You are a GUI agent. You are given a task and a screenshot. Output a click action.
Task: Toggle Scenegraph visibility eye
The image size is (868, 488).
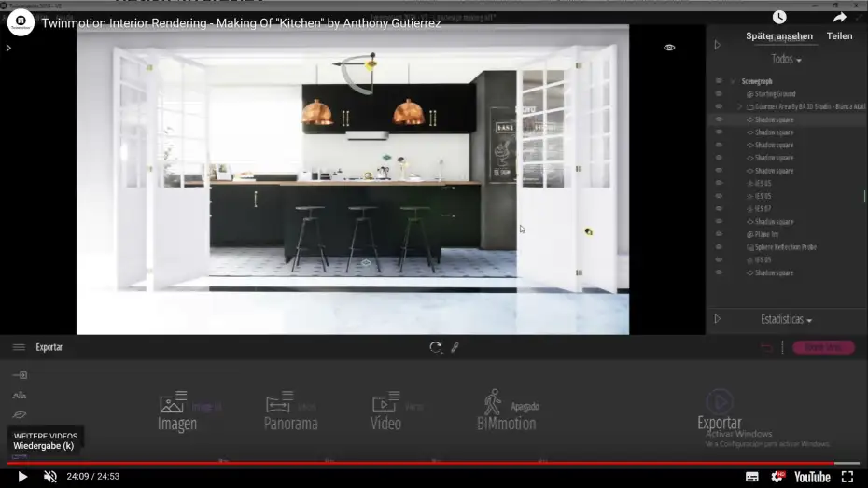point(719,81)
